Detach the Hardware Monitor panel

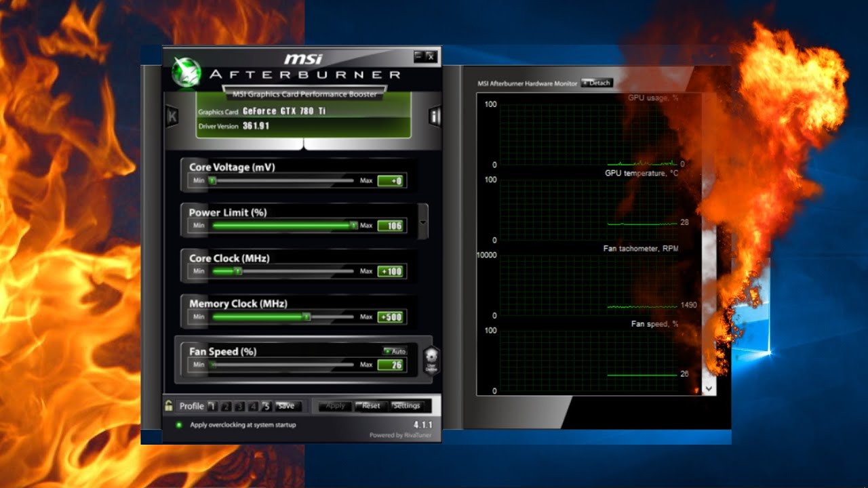(597, 83)
